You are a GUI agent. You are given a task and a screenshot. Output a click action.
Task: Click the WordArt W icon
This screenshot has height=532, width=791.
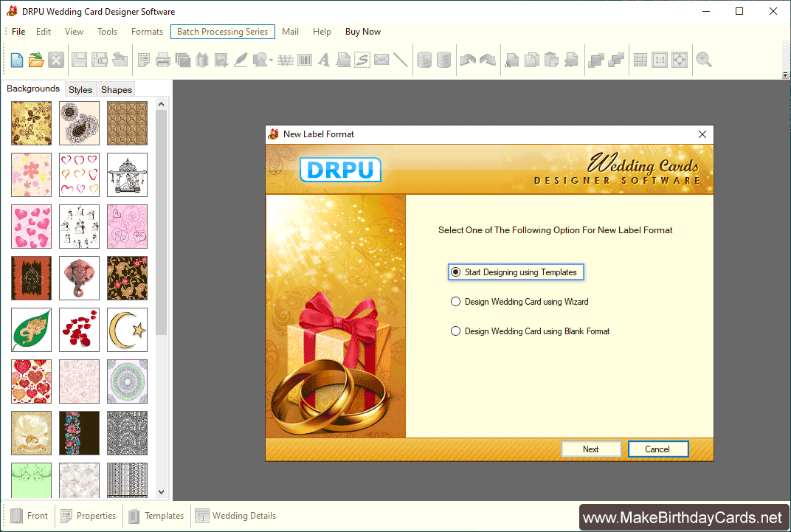click(x=286, y=60)
